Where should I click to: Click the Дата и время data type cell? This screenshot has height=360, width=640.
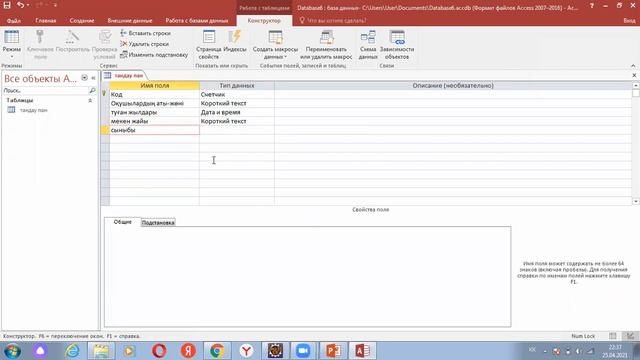tap(237, 112)
